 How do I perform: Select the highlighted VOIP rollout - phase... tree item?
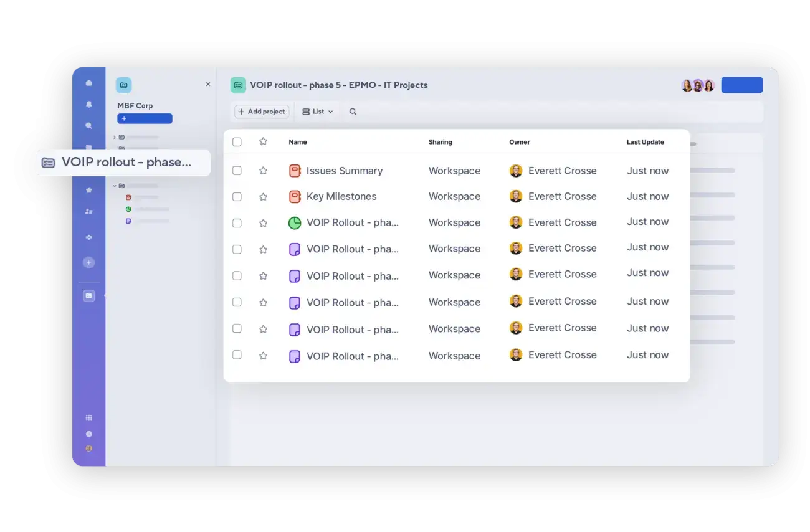123,163
